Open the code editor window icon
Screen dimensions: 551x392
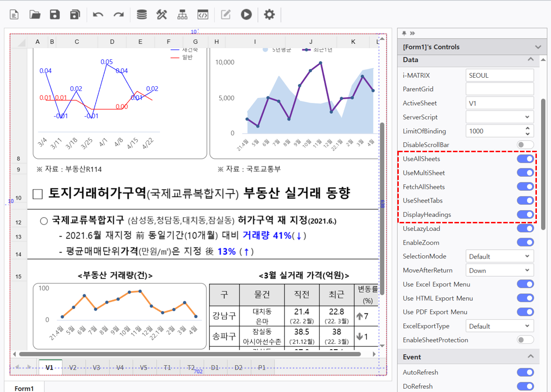point(203,15)
